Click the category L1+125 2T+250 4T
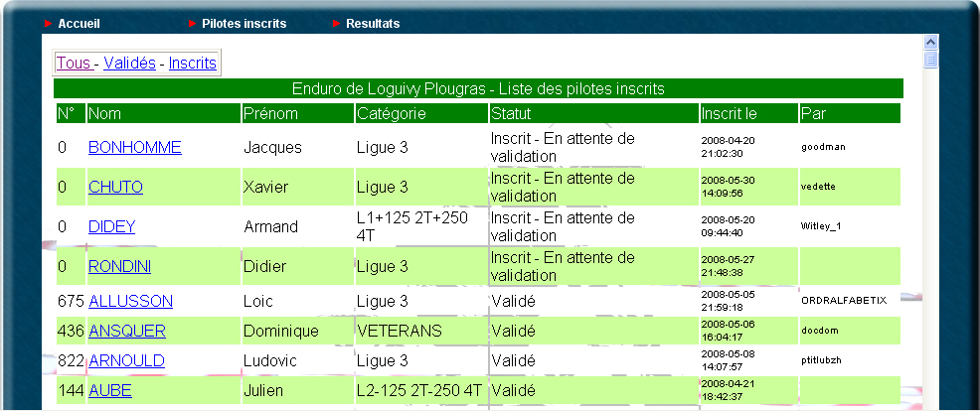Viewport: 980px width, 411px height. pyautogui.click(x=412, y=226)
